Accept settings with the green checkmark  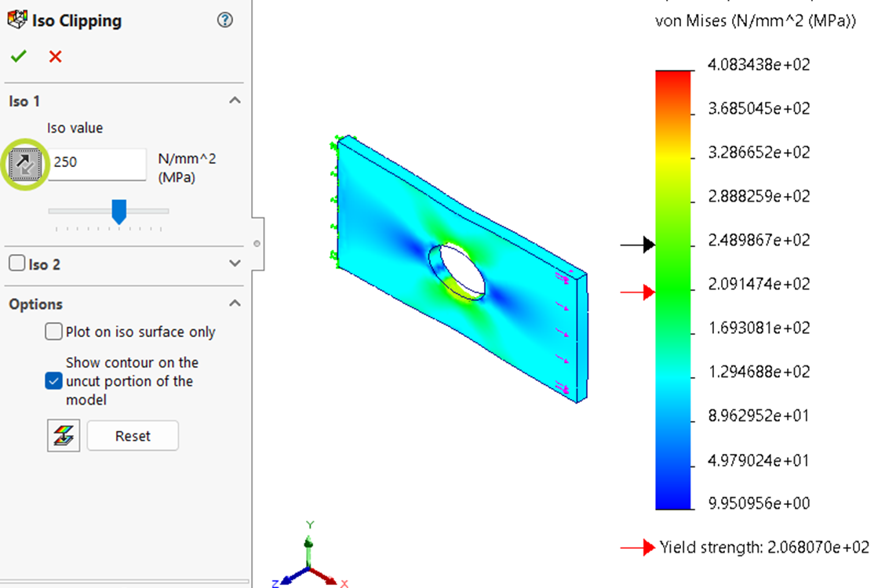coord(18,56)
